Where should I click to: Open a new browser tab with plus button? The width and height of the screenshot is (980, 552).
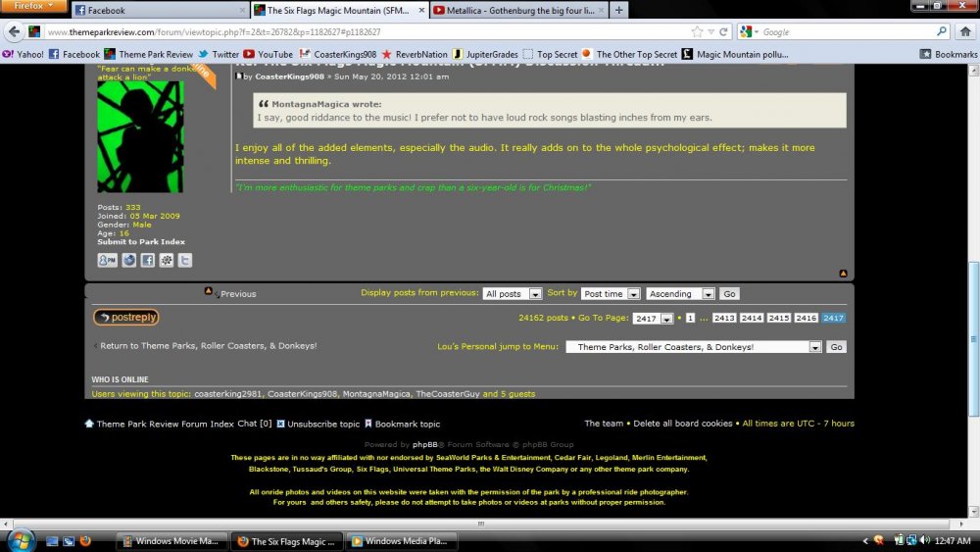point(619,10)
